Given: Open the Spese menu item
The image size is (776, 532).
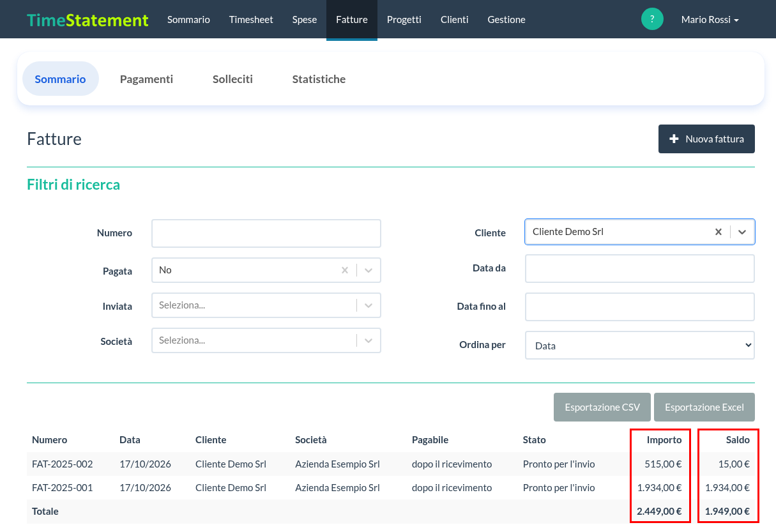Looking at the screenshot, I should coord(305,20).
